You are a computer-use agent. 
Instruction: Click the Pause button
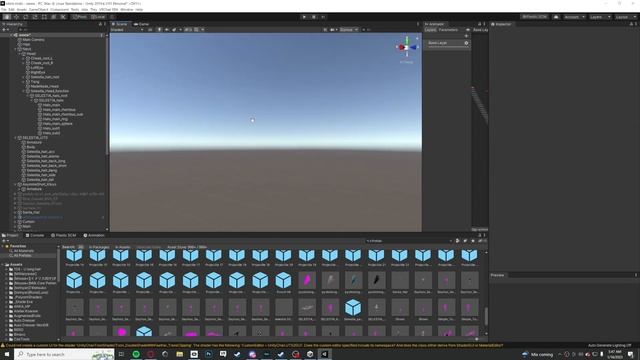pos(314,17)
